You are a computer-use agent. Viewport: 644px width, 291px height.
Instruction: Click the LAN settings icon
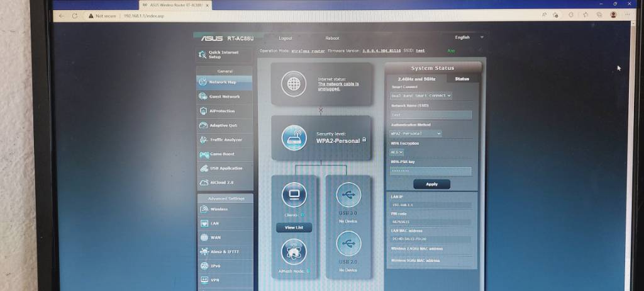204,224
